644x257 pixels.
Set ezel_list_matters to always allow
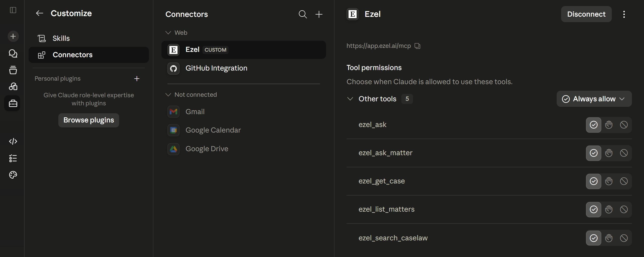tap(593, 209)
